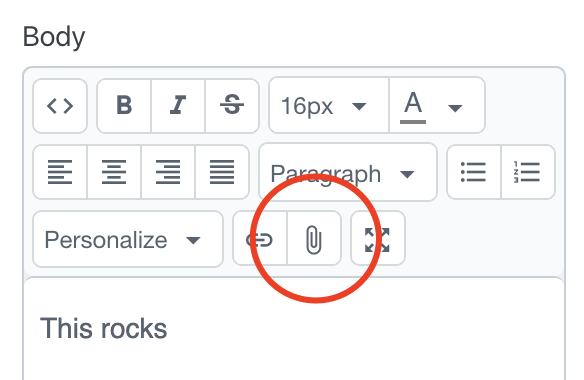The height and width of the screenshot is (380, 584).
Task: Click into the body text area
Action: (x=294, y=329)
